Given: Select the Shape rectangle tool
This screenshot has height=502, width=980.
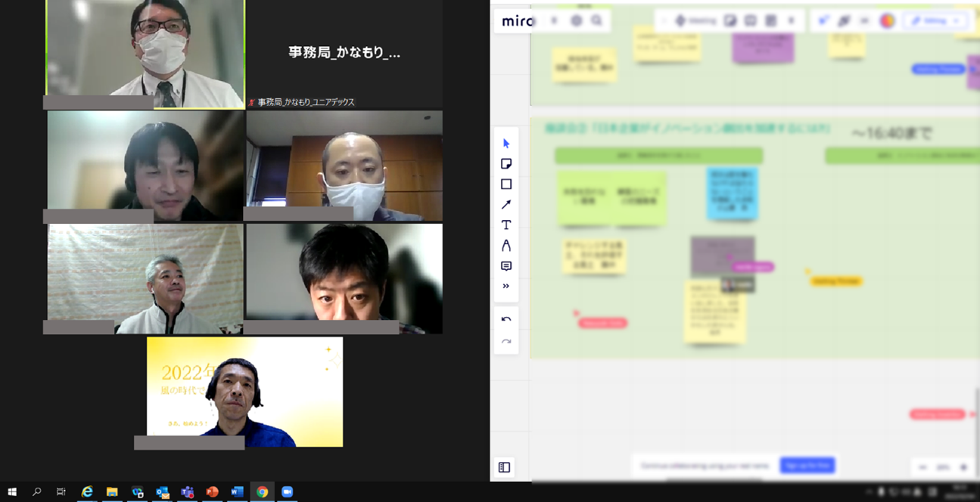Looking at the screenshot, I should (506, 184).
